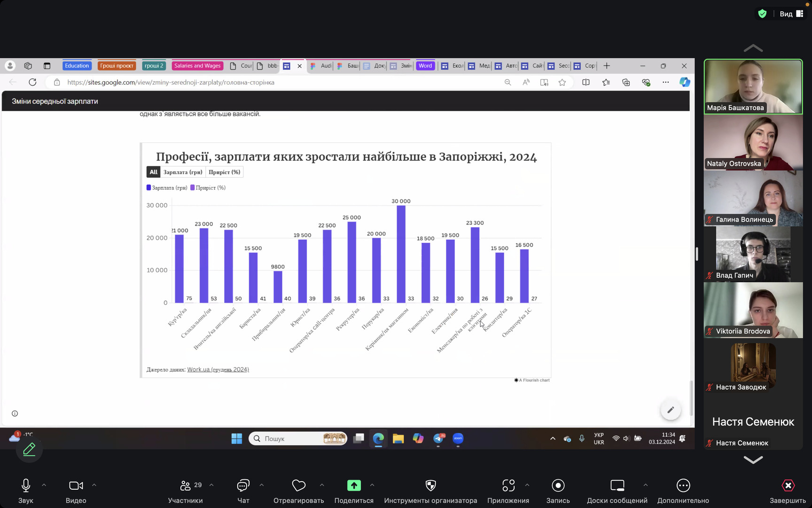Expand audio options arrow next to microphone
Screen dimensions: 812x508
click(44, 485)
